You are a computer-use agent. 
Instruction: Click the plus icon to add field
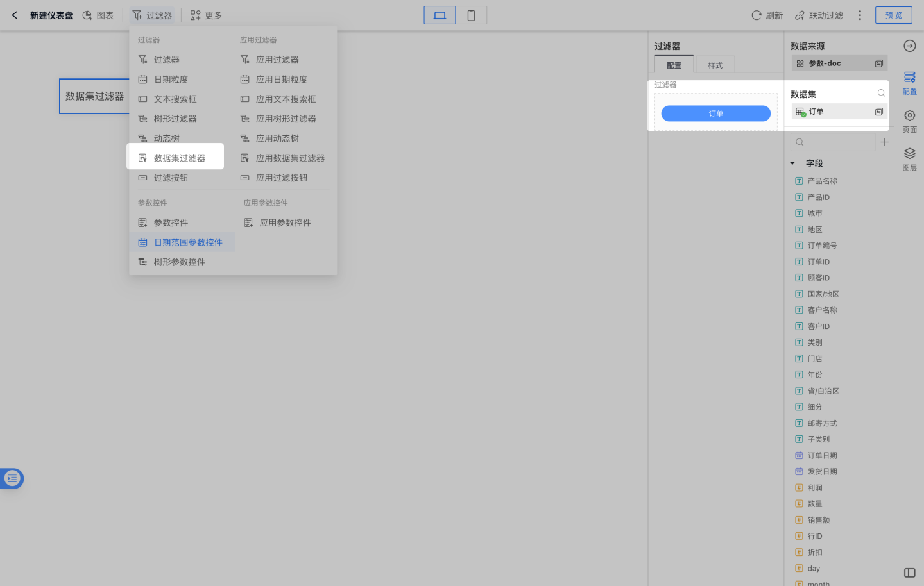[x=884, y=142]
